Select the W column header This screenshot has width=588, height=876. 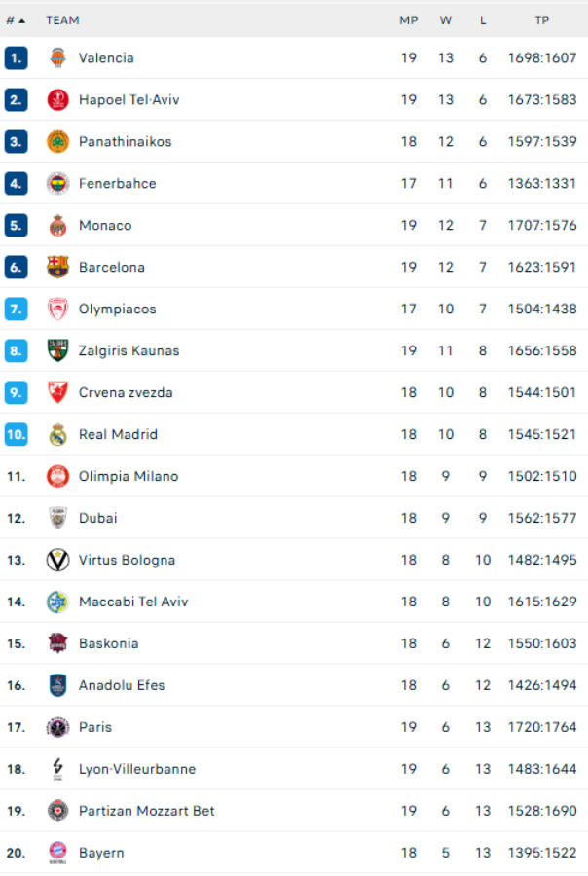[x=445, y=19]
